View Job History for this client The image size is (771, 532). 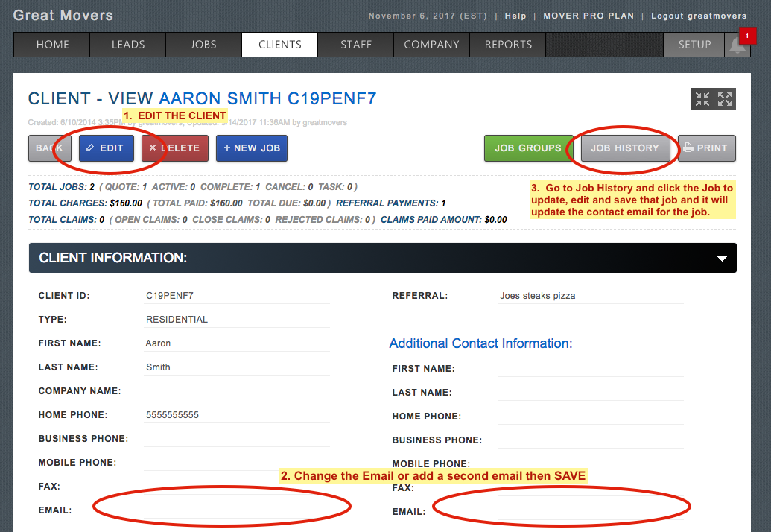pyautogui.click(x=624, y=148)
